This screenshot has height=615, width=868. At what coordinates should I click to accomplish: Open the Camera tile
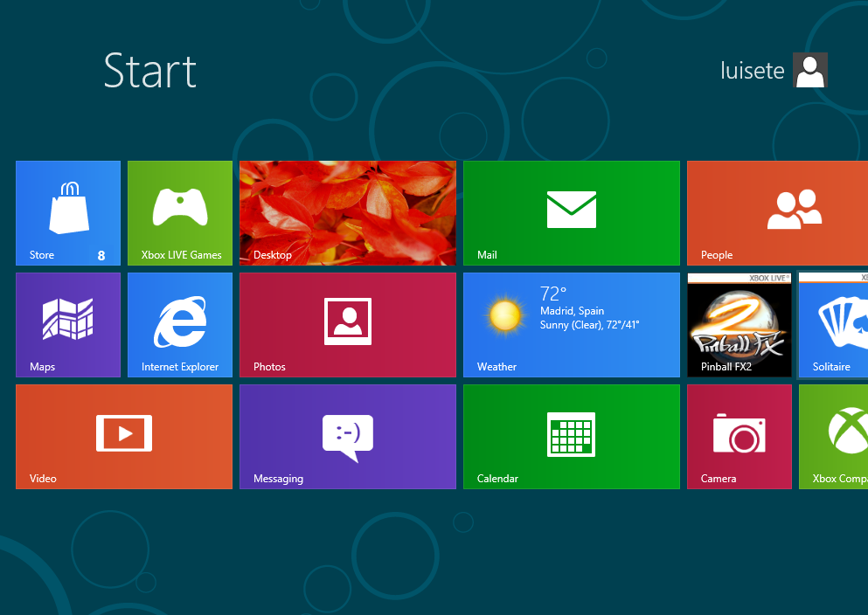[x=739, y=437]
